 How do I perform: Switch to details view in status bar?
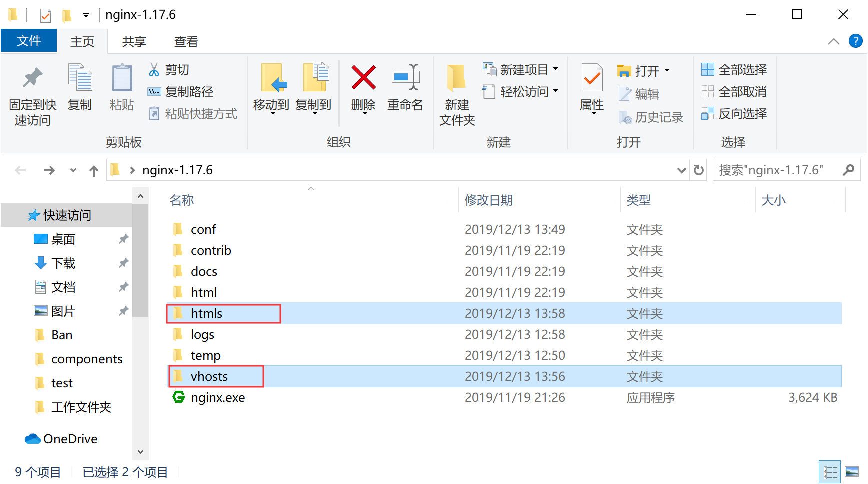coord(830,472)
